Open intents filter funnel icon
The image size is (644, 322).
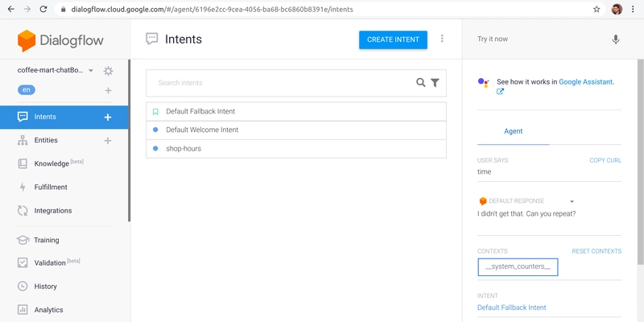[435, 83]
